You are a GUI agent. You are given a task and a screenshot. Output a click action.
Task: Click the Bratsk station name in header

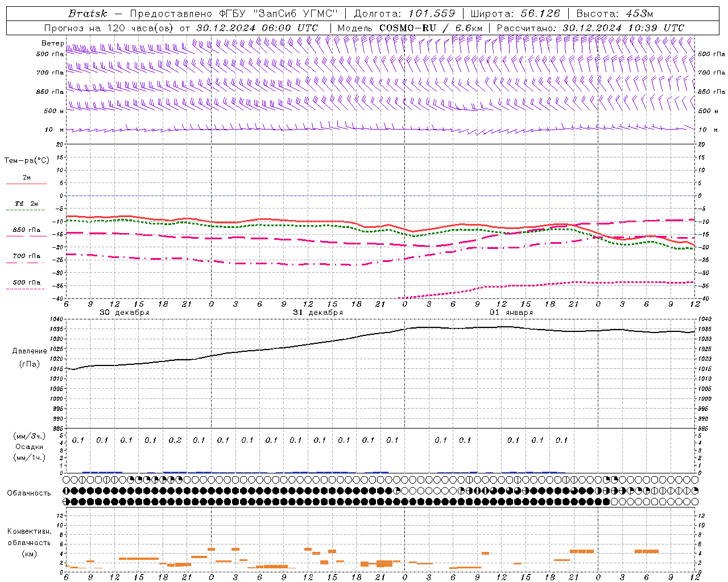tap(88, 14)
